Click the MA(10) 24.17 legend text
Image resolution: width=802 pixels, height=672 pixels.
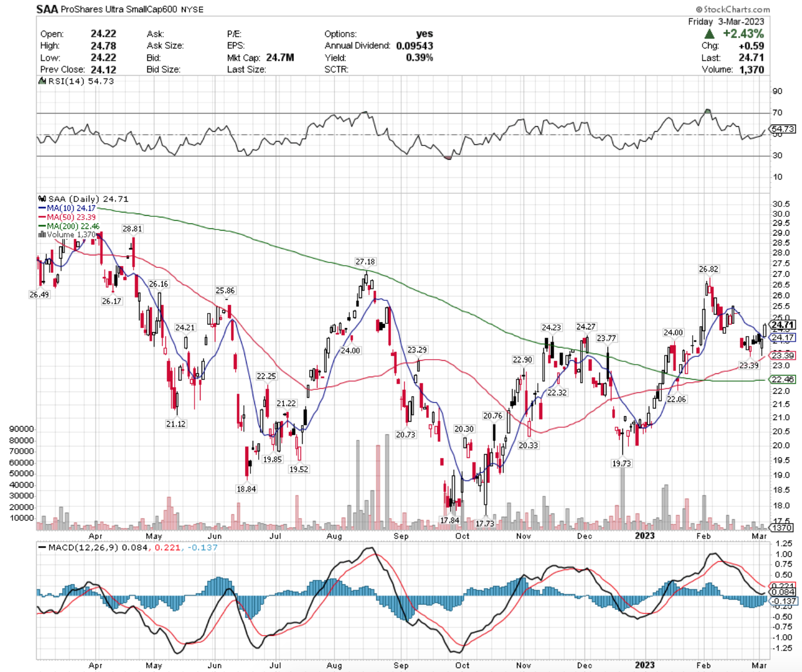(71, 208)
